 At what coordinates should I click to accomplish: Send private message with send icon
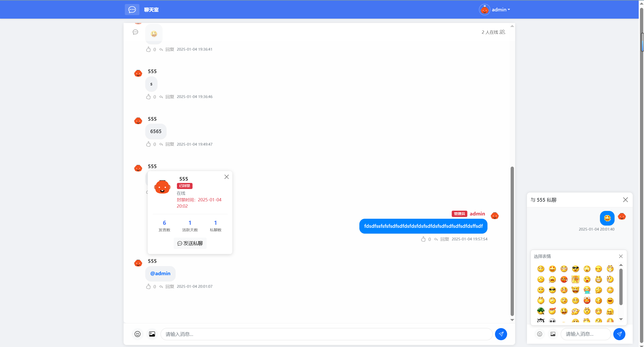tap(619, 334)
